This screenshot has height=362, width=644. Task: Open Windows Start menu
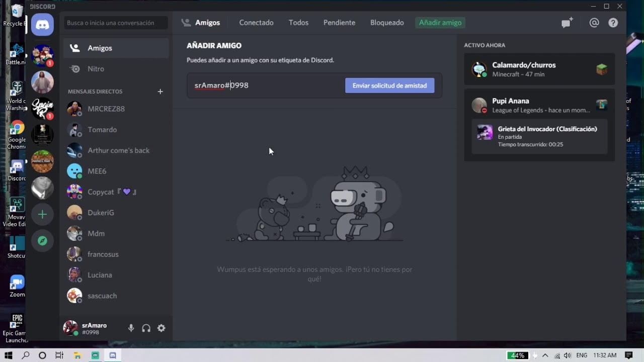pyautogui.click(x=9, y=355)
